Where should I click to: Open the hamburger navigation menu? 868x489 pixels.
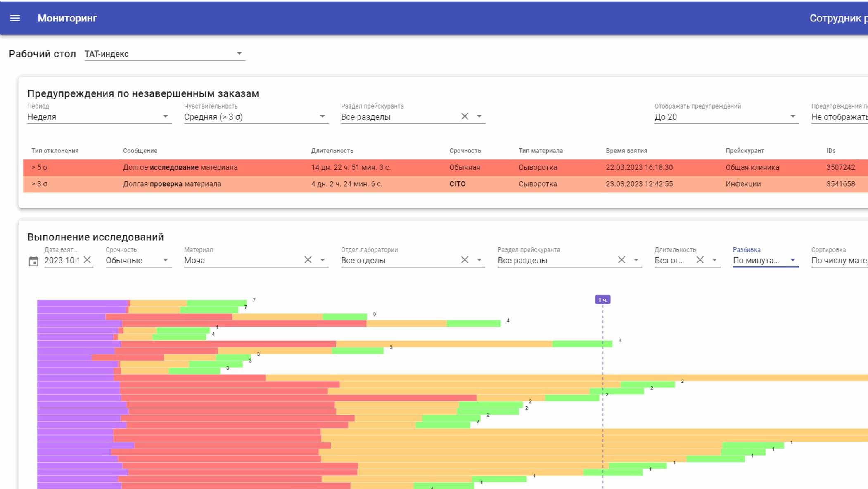click(x=15, y=18)
